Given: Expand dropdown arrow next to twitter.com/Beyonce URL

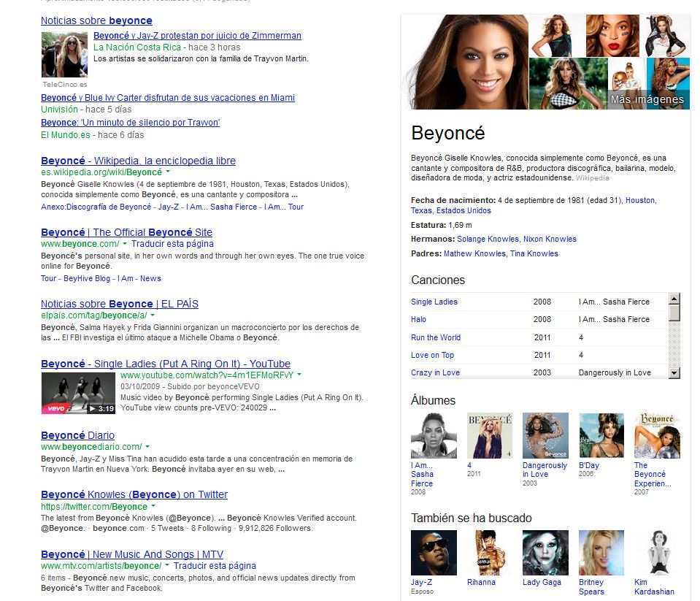Looking at the screenshot, I should pyautogui.click(x=154, y=507).
